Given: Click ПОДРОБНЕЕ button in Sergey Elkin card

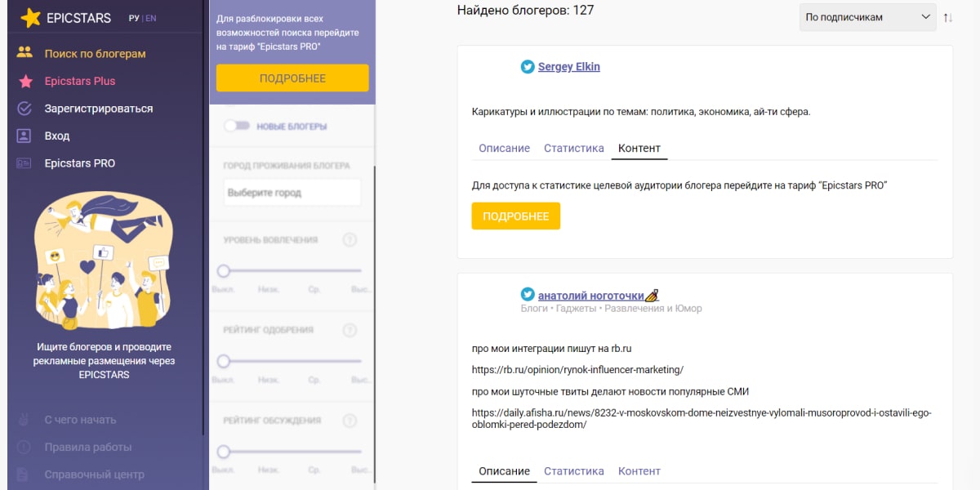Looking at the screenshot, I should click(516, 216).
